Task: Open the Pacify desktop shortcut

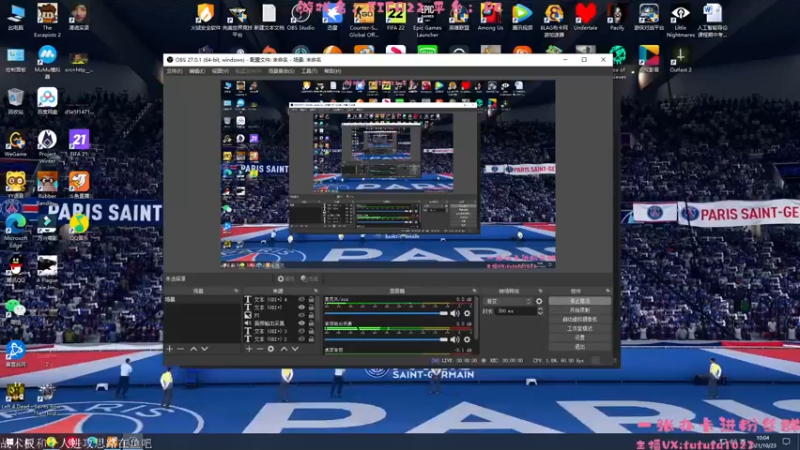Action: (617, 16)
